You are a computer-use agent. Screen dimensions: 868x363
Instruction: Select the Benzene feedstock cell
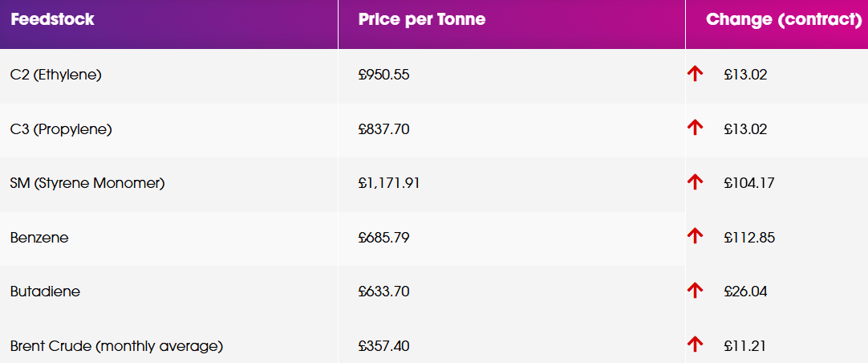click(x=40, y=238)
